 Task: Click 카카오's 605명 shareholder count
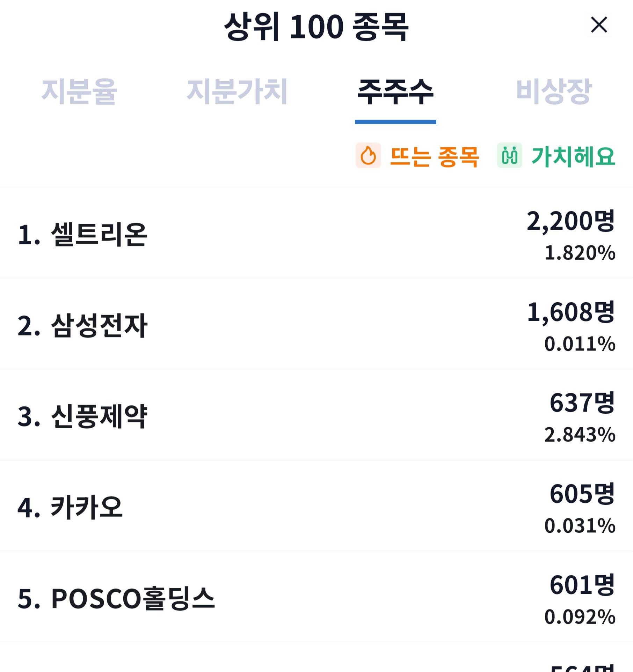coord(582,494)
